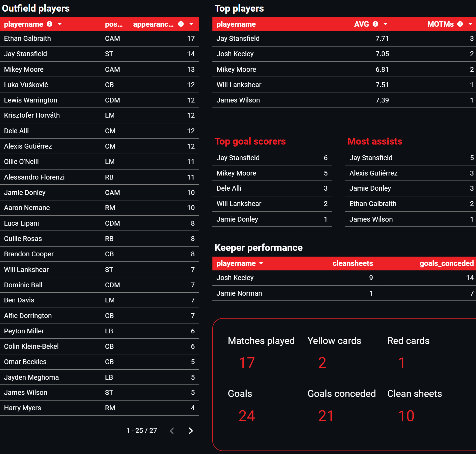Image resolution: width=476 pixels, height=454 pixels.
Task: Click playername header in Top players table
Action: tap(236, 24)
